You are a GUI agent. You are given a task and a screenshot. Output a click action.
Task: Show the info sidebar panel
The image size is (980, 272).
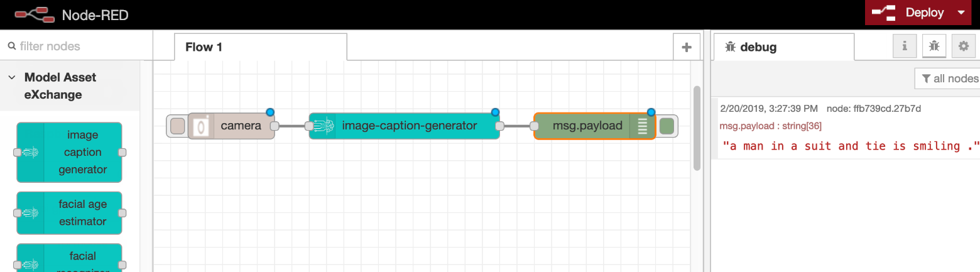905,46
